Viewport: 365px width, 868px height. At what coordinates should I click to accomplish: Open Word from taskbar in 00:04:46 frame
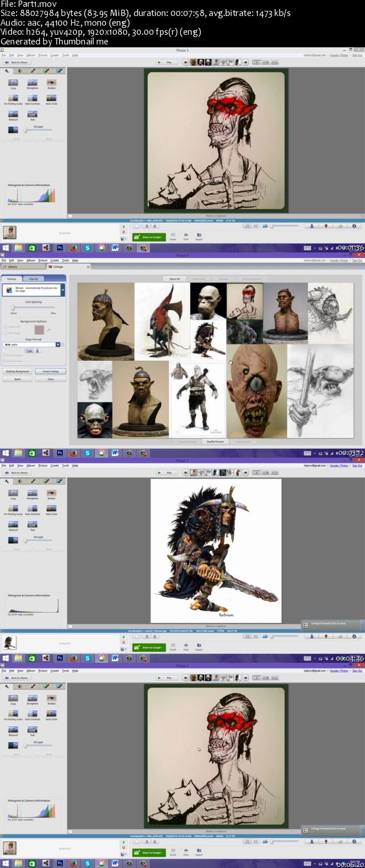tap(115, 658)
